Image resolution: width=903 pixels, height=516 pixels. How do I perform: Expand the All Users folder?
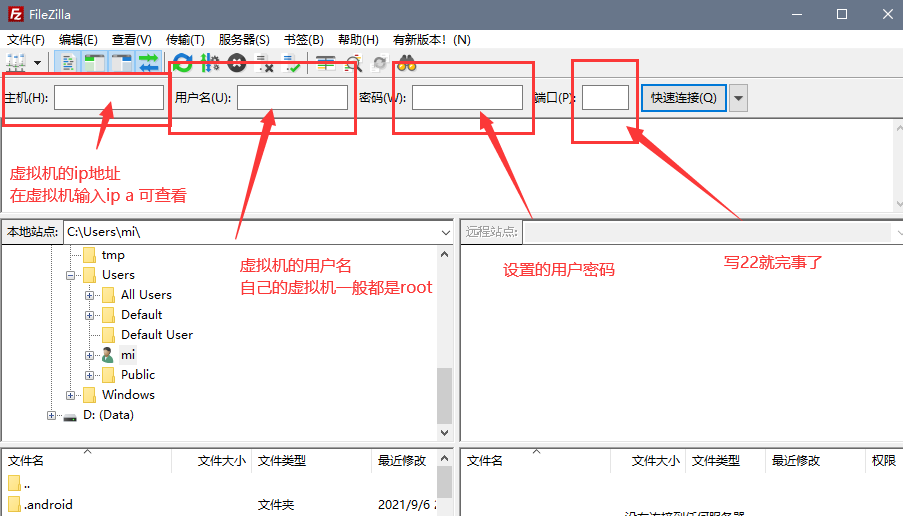(89, 295)
